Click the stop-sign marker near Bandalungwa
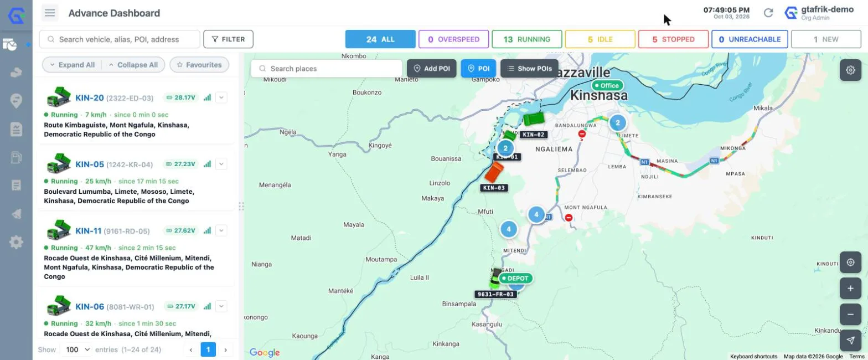Screen dimensions: 868x360 [x=582, y=133]
